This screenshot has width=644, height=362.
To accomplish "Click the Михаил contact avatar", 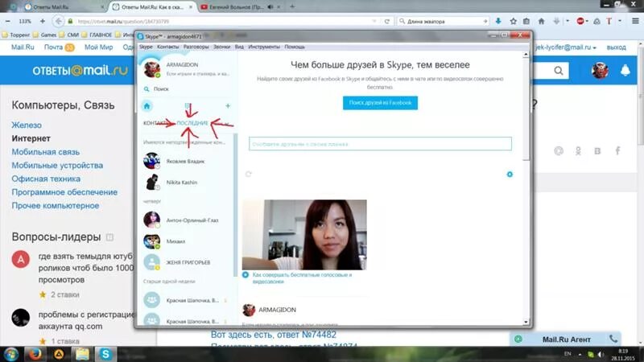I will pyautogui.click(x=151, y=241).
